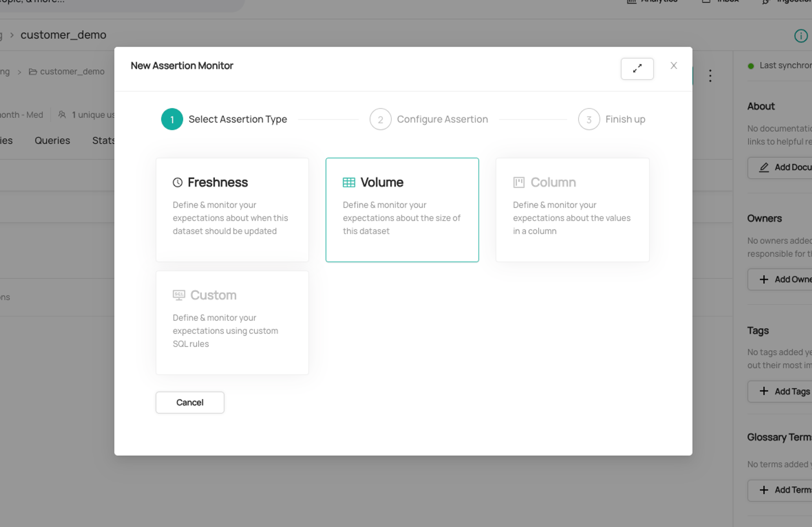The width and height of the screenshot is (812, 527).
Task: Select the Custom assertion type icon
Action: pyautogui.click(x=179, y=295)
